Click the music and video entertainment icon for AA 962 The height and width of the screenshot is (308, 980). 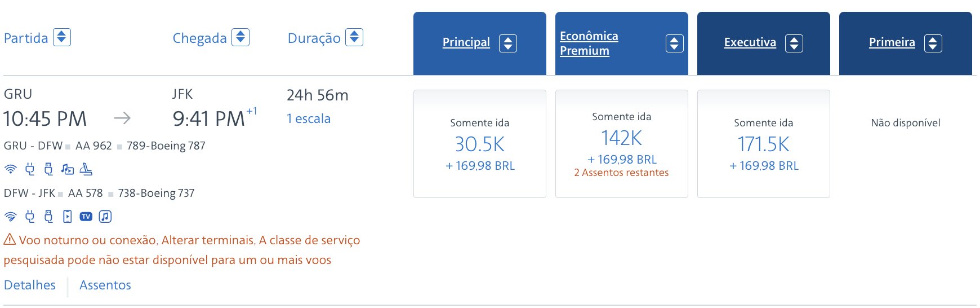(68, 169)
